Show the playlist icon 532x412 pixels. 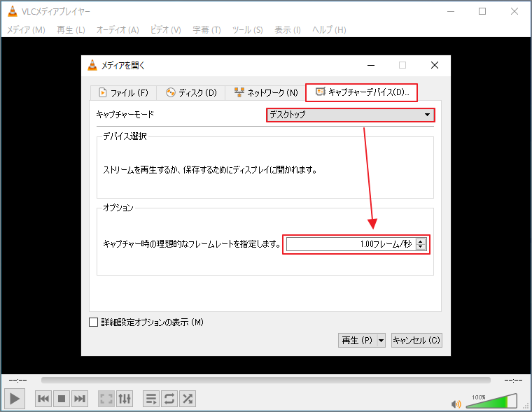(151, 399)
